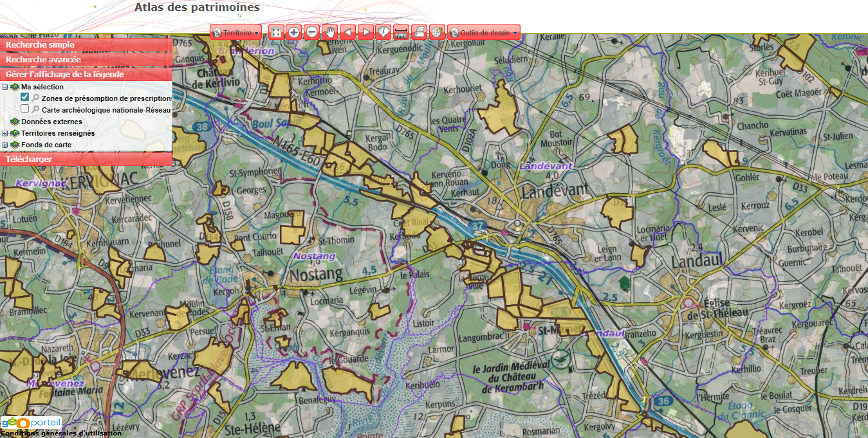Click the Géoportail logo
The height and width of the screenshot is (438, 868).
[31, 423]
